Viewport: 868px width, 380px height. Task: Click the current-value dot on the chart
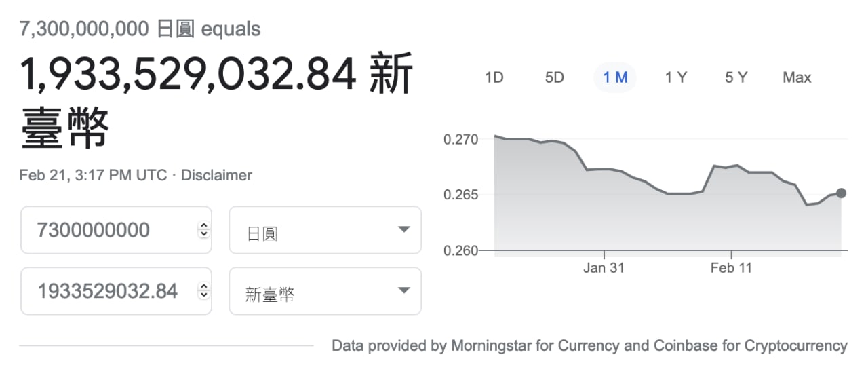point(841,193)
